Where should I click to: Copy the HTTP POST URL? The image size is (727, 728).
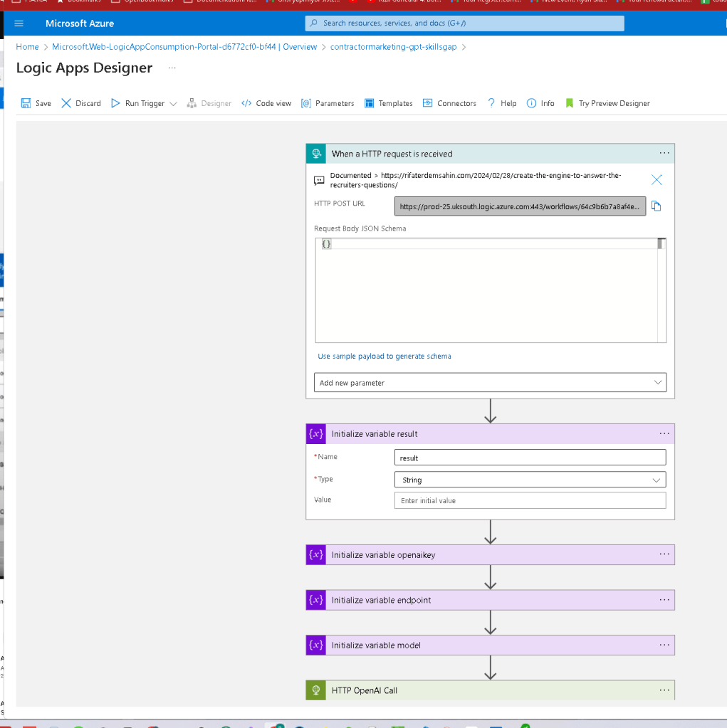click(656, 206)
